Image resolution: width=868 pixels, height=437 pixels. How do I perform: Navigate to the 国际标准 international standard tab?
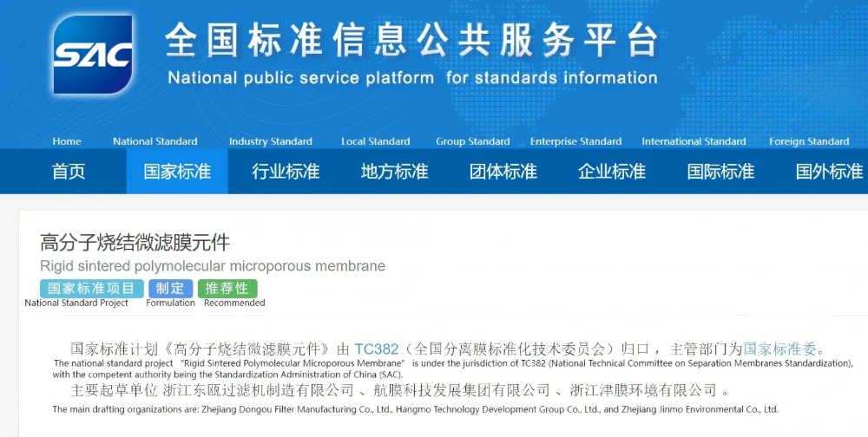point(720,172)
